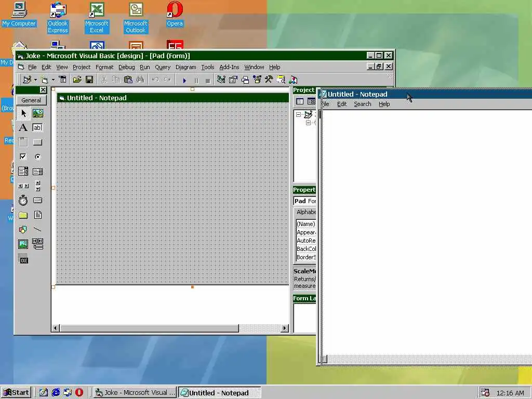Open the Edit menu in Notepad
532x399 pixels.
[342, 104]
